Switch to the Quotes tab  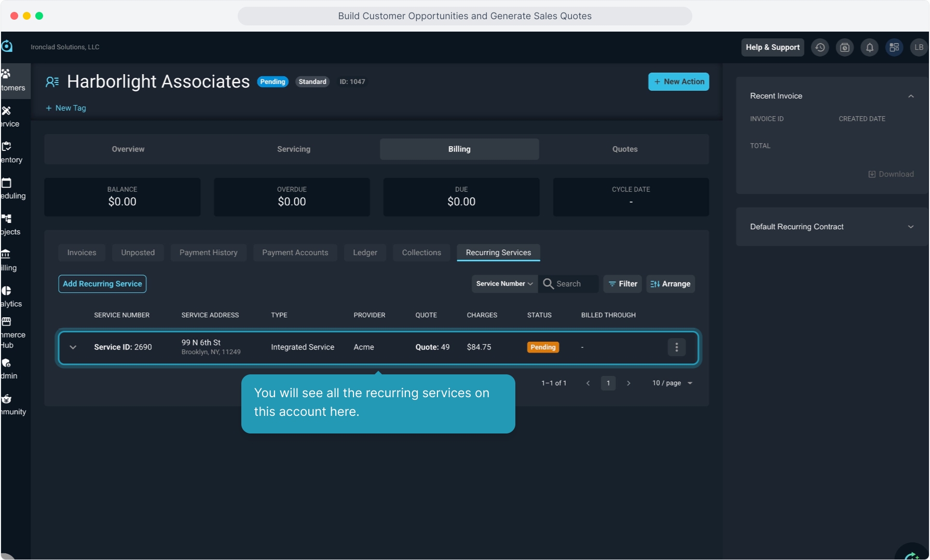point(624,149)
